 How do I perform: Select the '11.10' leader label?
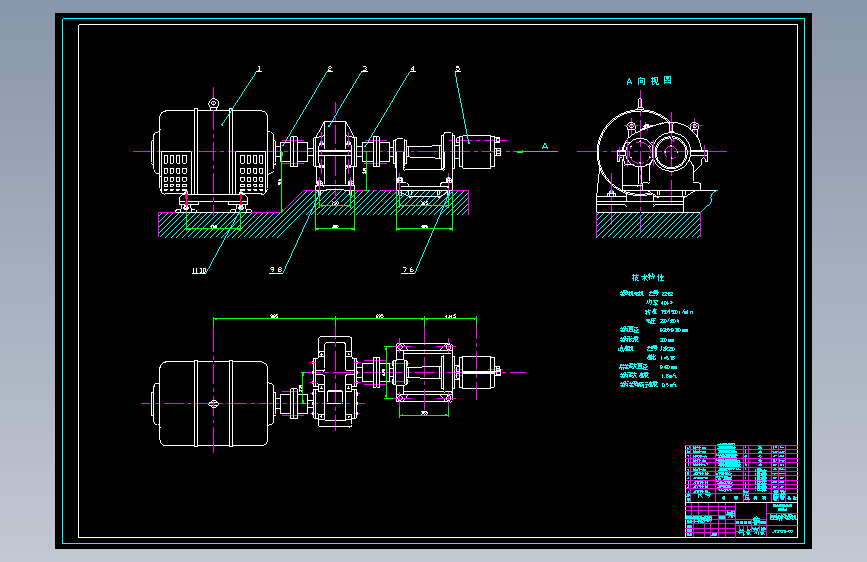click(x=199, y=270)
